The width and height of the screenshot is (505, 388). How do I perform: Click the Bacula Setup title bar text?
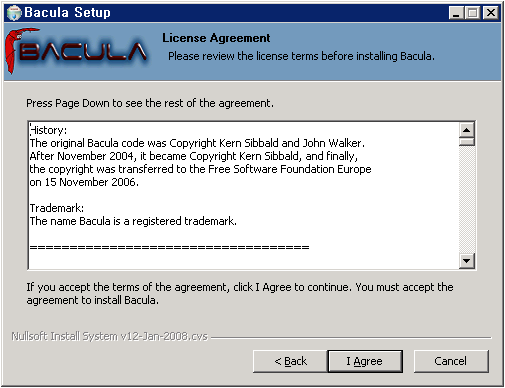pos(67,13)
